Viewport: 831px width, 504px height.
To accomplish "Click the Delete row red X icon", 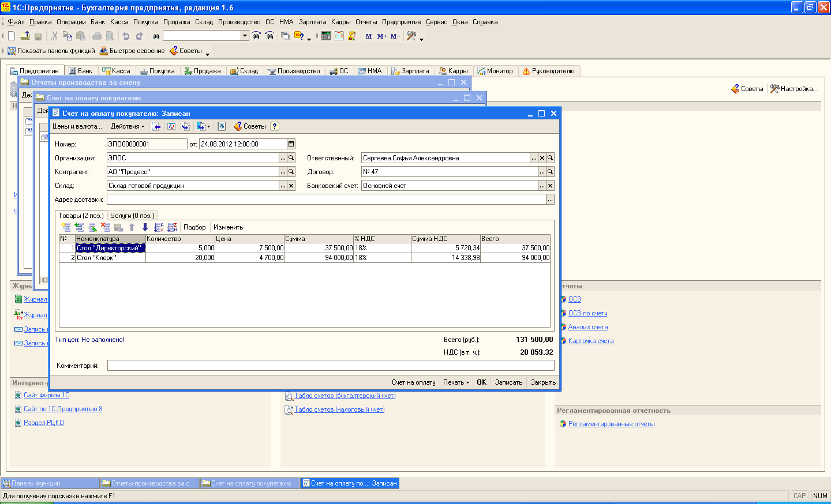I will (106, 227).
